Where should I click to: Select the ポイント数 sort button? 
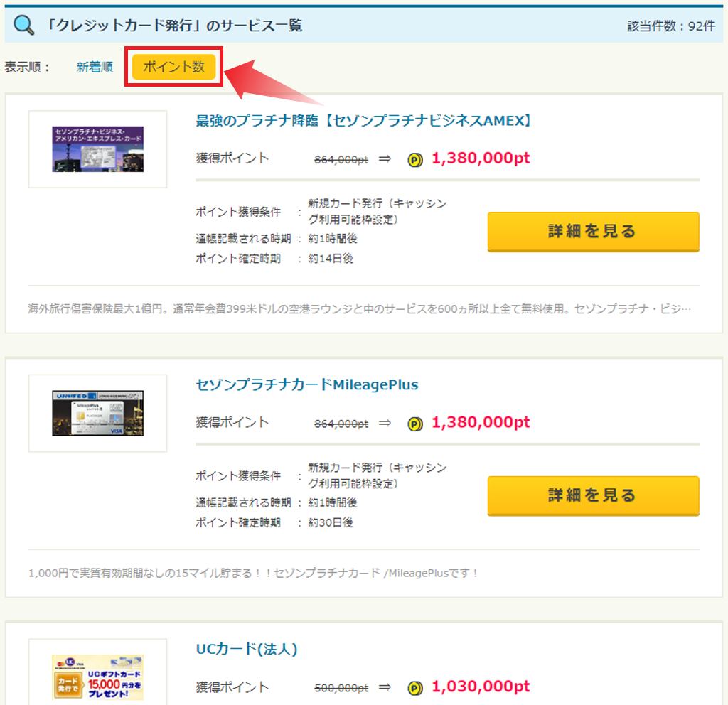click(x=173, y=67)
